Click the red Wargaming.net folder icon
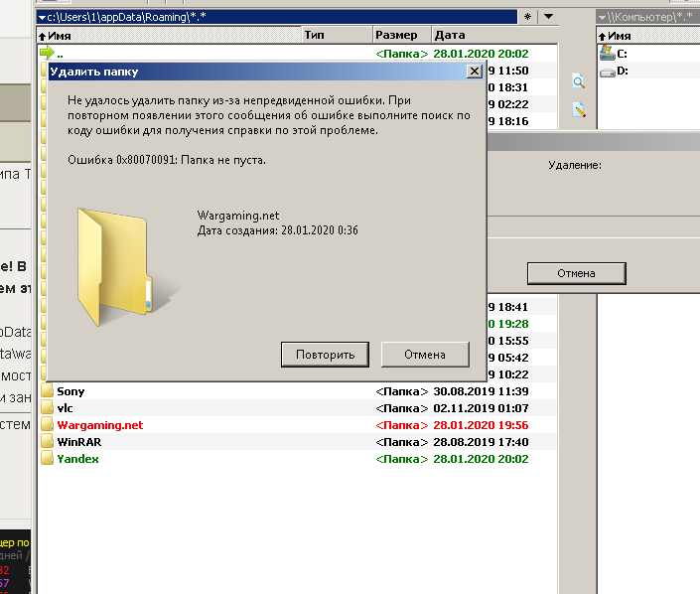The height and width of the screenshot is (594, 700). (47, 425)
